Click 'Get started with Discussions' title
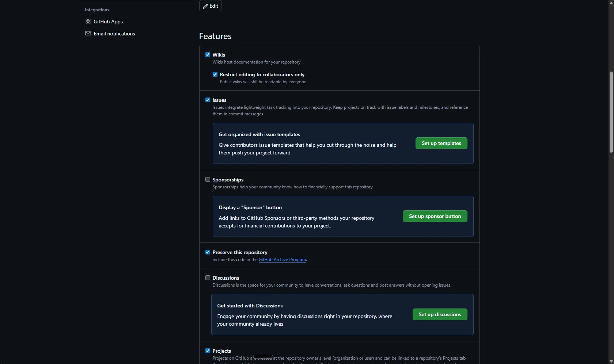The height and width of the screenshot is (364, 614). [250, 306]
